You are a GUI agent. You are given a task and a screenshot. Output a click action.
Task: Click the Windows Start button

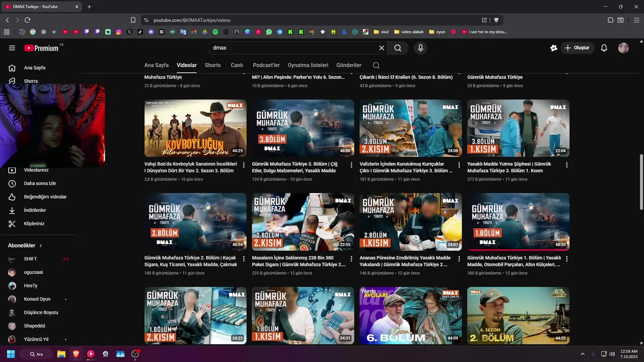coord(11,354)
